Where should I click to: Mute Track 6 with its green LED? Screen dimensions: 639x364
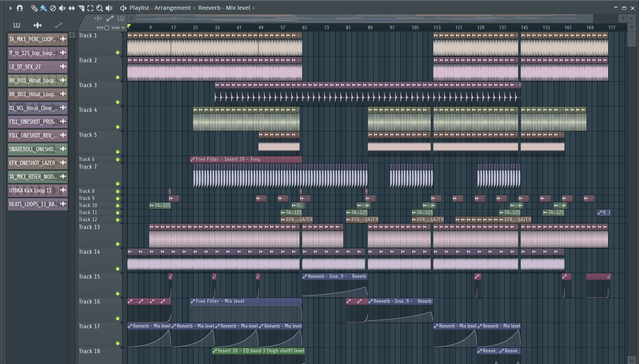pos(118,159)
